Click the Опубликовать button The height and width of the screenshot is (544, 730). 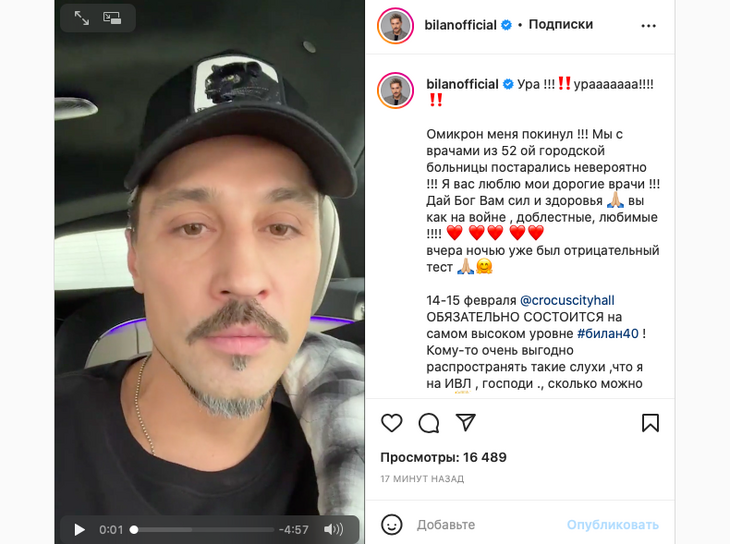tap(613, 525)
